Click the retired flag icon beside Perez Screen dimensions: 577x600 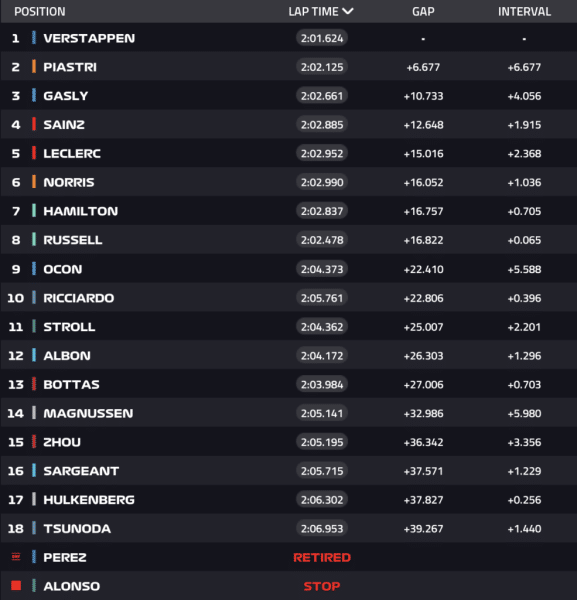click(x=16, y=557)
